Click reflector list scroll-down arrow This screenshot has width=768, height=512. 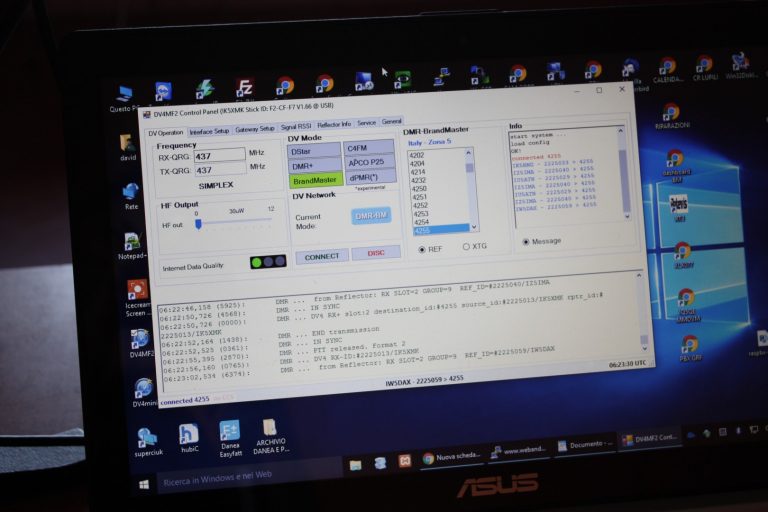coord(474,227)
